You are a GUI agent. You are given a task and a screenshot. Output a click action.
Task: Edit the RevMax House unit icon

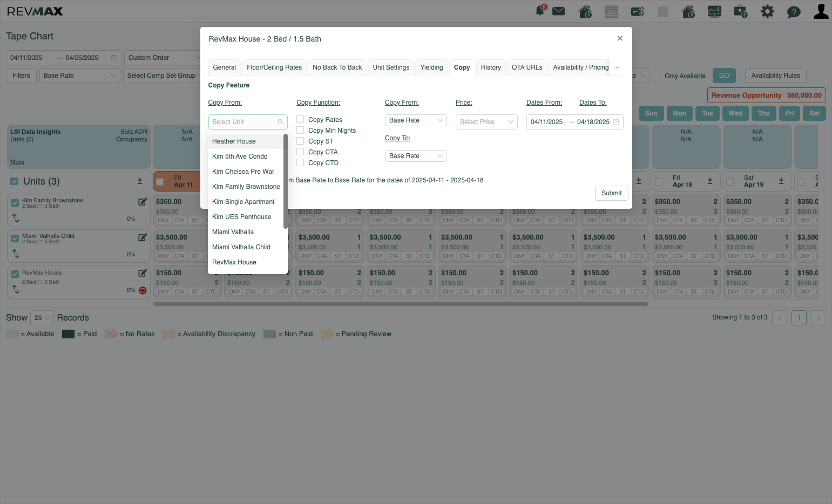[x=143, y=273]
